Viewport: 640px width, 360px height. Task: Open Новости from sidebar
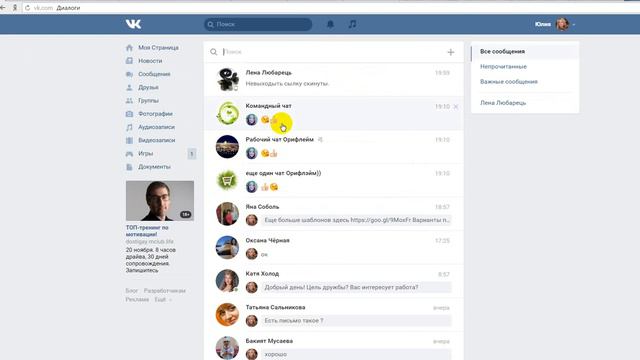150,61
